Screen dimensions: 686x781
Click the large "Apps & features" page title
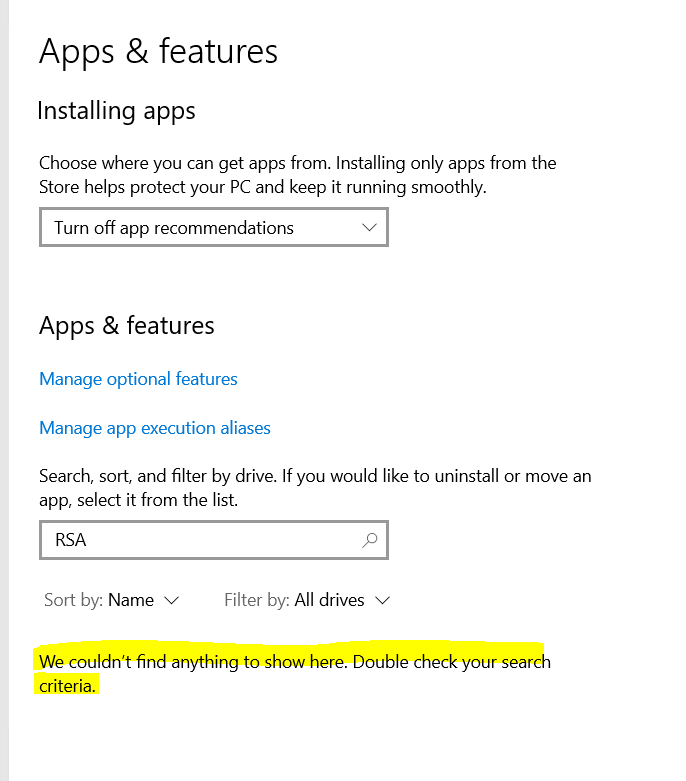click(158, 52)
